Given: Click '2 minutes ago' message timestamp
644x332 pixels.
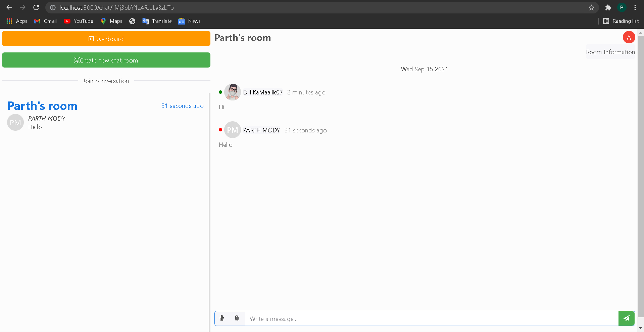Looking at the screenshot, I should pyautogui.click(x=306, y=92).
